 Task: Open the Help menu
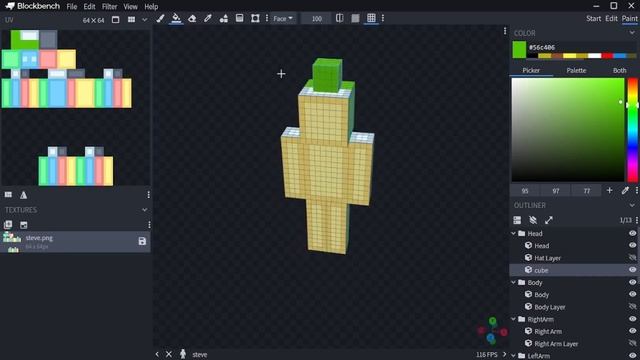click(151, 7)
